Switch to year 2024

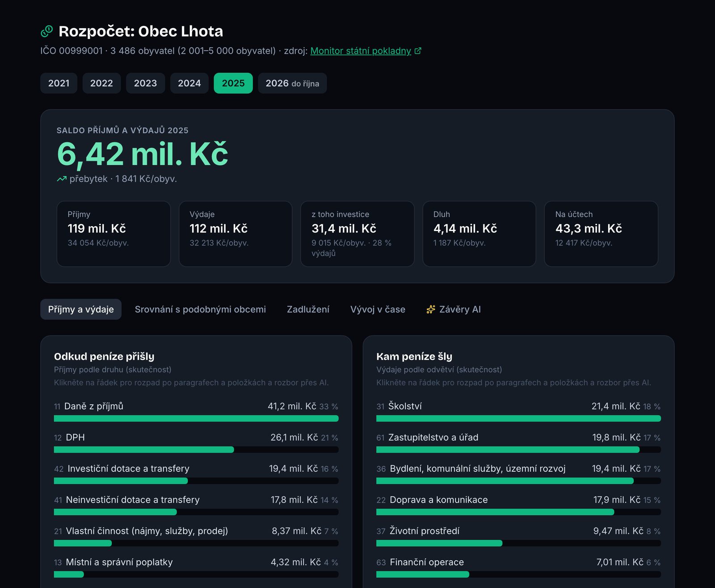[x=189, y=83]
